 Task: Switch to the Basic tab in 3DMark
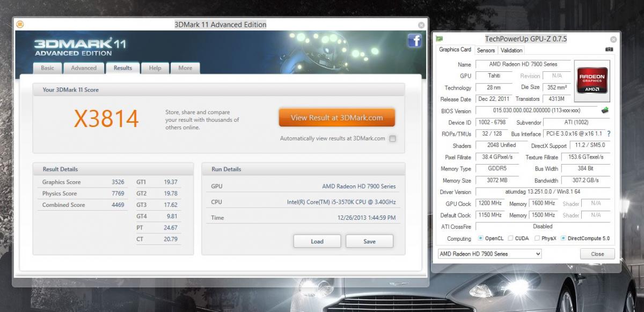(x=48, y=68)
